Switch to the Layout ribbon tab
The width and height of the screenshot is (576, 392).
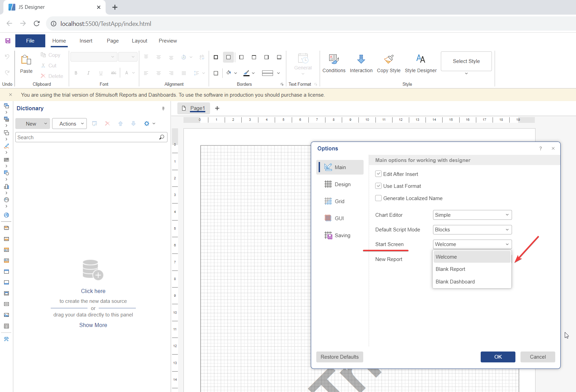(x=140, y=41)
